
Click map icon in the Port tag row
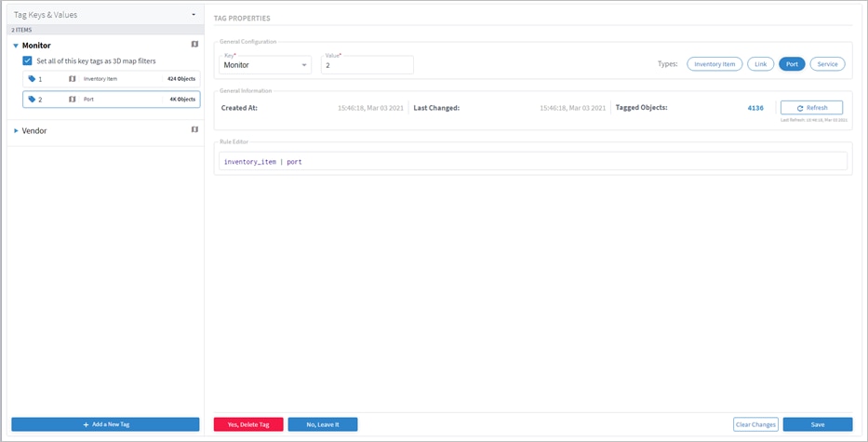click(x=72, y=100)
